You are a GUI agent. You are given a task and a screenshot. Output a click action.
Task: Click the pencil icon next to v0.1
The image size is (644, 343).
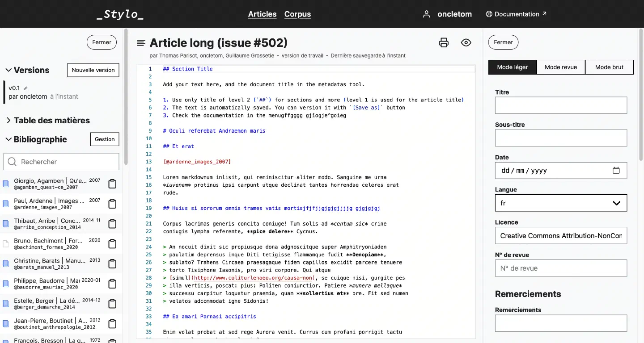(x=25, y=88)
